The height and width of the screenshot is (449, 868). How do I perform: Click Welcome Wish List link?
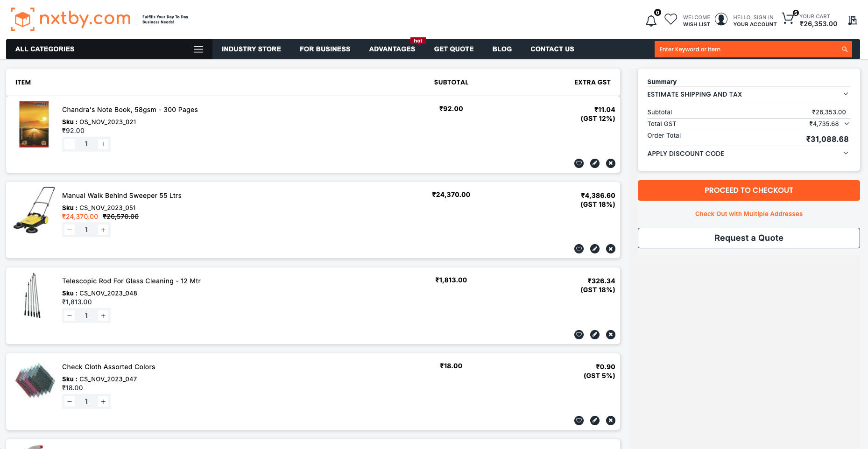click(x=696, y=21)
